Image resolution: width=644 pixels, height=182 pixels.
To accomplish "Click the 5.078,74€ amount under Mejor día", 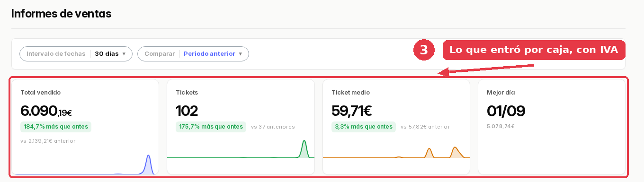I will click(501, 126).
